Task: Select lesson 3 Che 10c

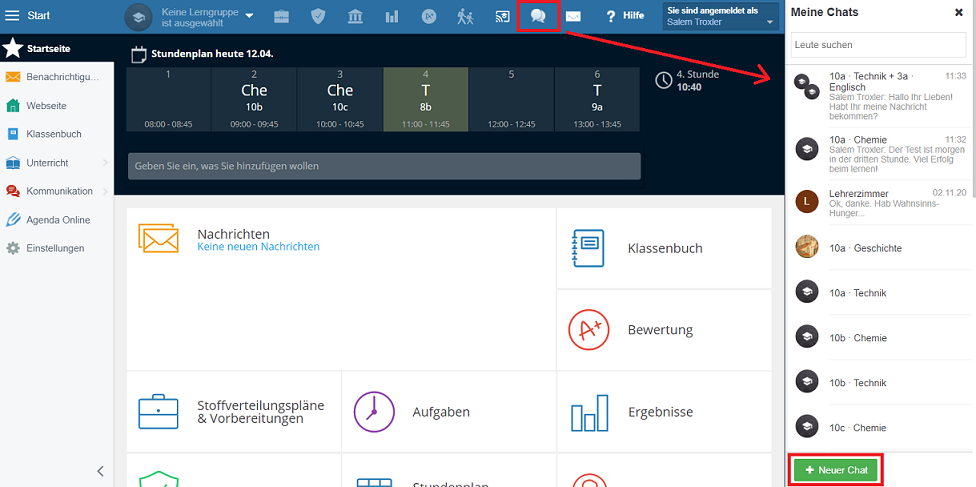Action: 340,100
